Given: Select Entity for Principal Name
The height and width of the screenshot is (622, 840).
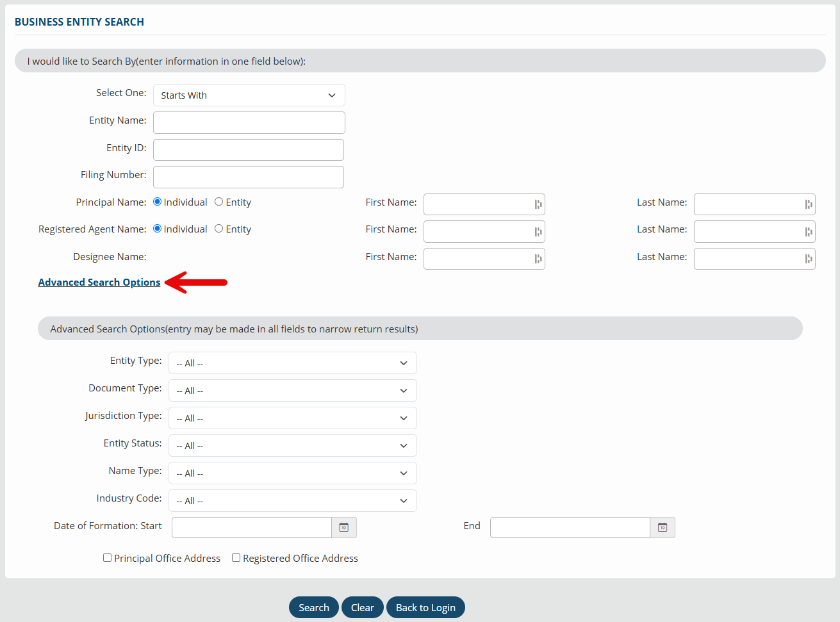Looking at the screenshot, I should coord(219,202).
